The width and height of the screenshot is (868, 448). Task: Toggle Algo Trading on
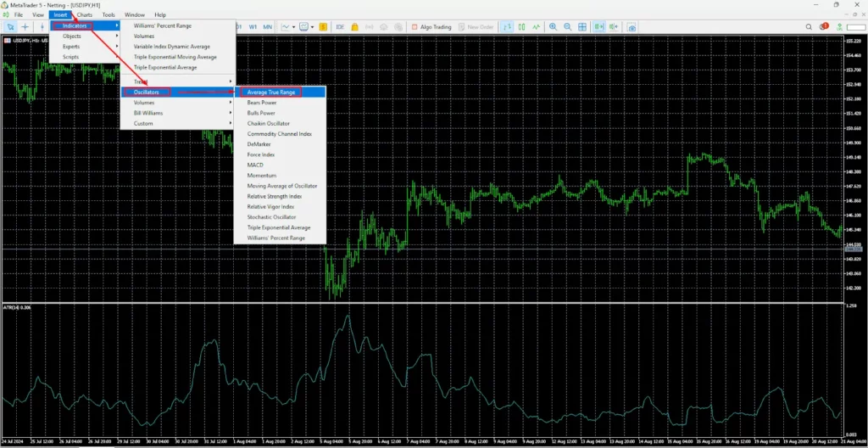(x=431, y=26)
